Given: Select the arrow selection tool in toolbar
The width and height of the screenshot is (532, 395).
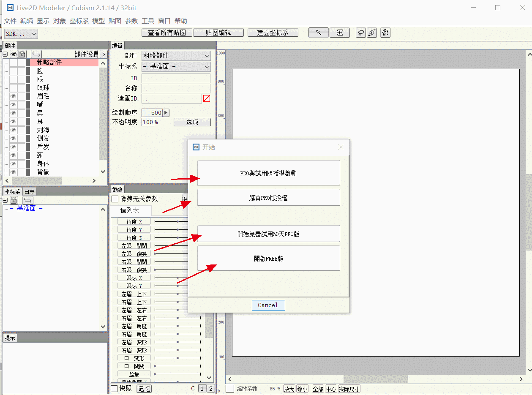Looking at the screenshot, I should (319, 33).
